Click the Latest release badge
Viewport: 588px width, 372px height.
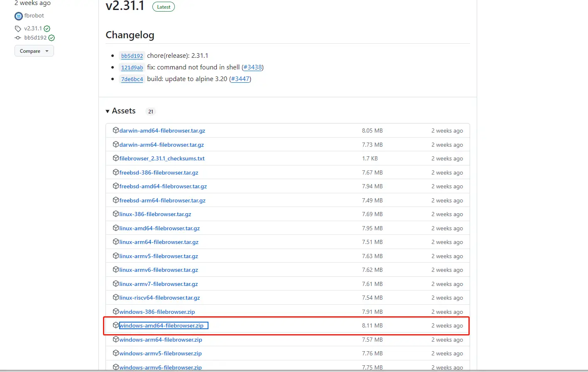pos(163,7)
